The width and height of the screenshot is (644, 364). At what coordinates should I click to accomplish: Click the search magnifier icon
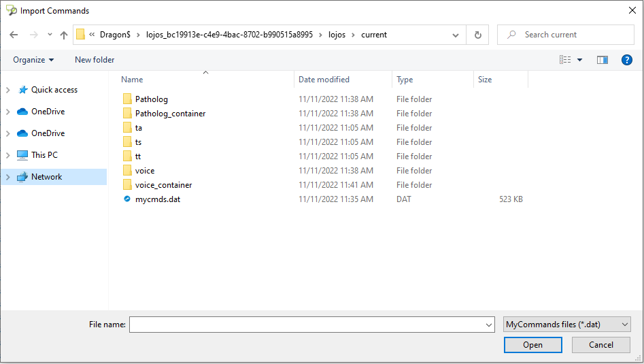click(511, 35)
